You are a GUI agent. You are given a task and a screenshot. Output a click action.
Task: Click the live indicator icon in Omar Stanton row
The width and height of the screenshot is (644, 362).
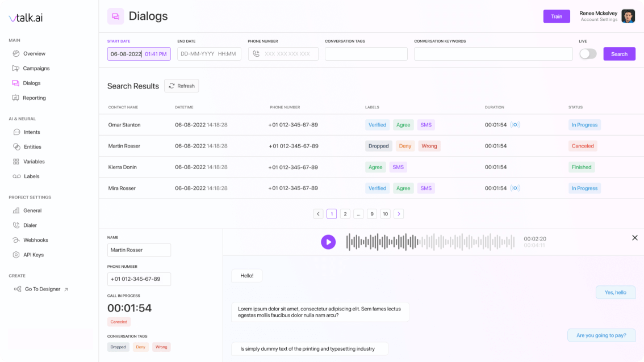(515, 125)
